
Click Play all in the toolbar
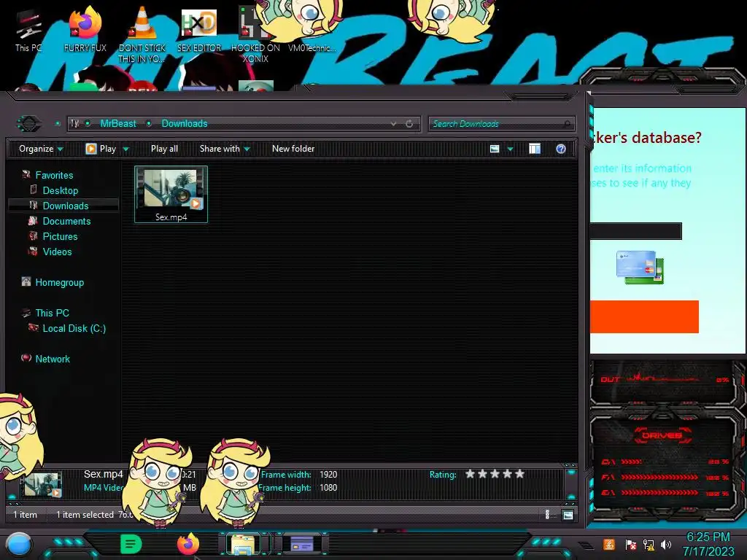coord(164,149)
